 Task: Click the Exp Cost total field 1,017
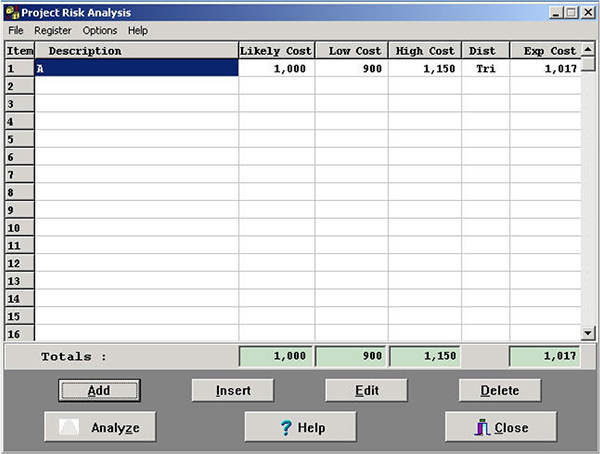tap(545, 356)
